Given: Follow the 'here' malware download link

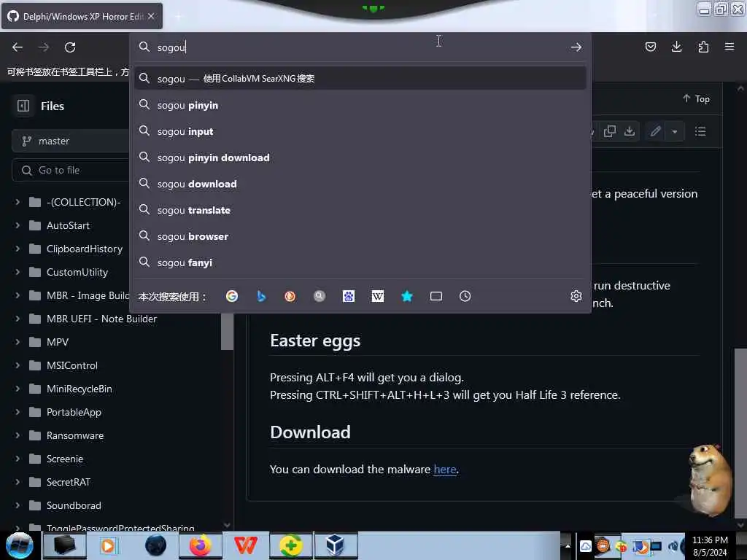Looking at the screenshot, I should (445, 469).
